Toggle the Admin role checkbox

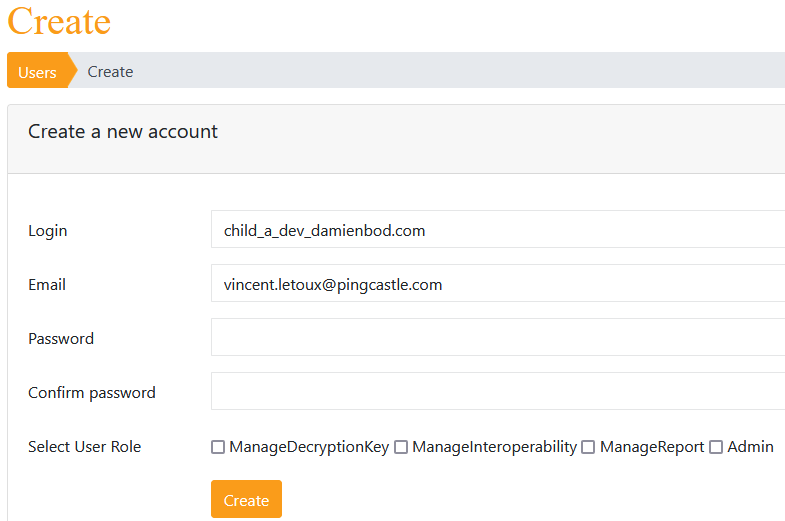click(x=716, y=447)
